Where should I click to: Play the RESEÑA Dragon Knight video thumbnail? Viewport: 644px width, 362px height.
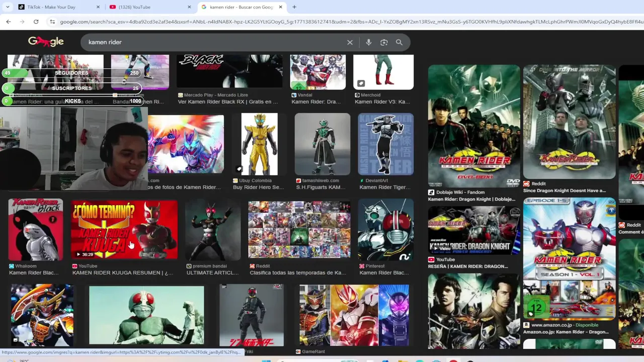(474, 230)
